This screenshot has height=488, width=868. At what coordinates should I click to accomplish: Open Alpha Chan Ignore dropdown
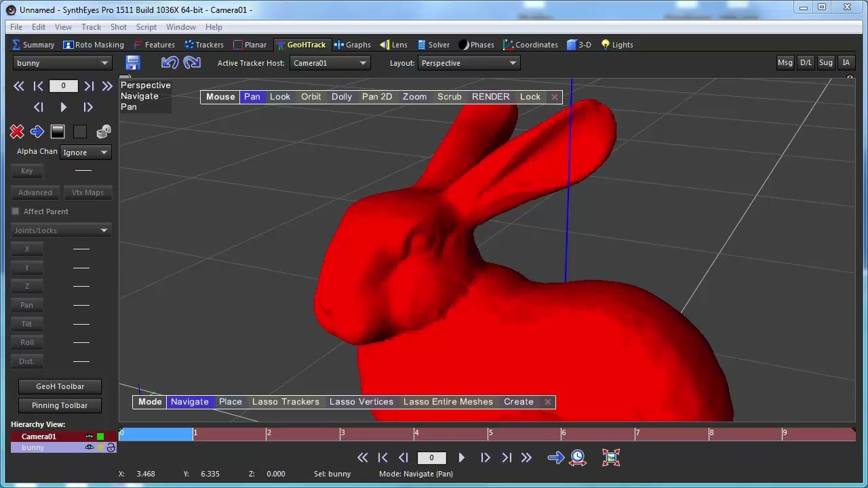[85, 152]
